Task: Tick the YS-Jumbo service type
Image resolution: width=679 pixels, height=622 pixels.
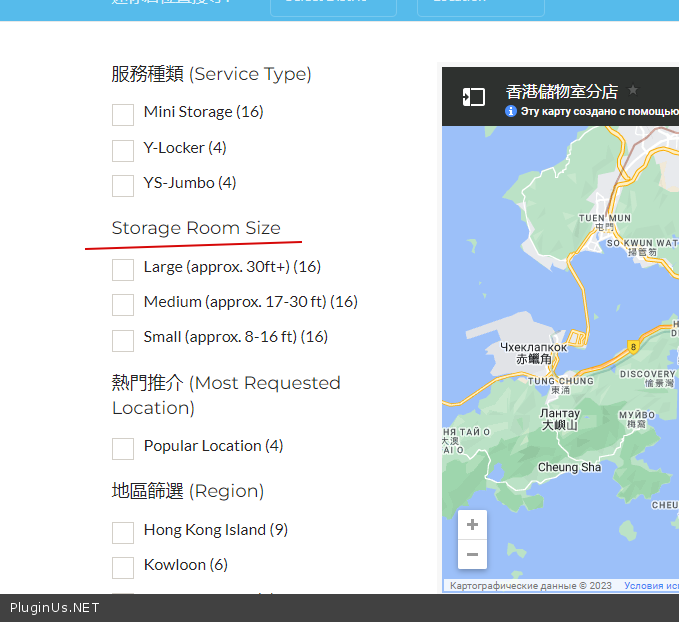Action: point(123,185)
